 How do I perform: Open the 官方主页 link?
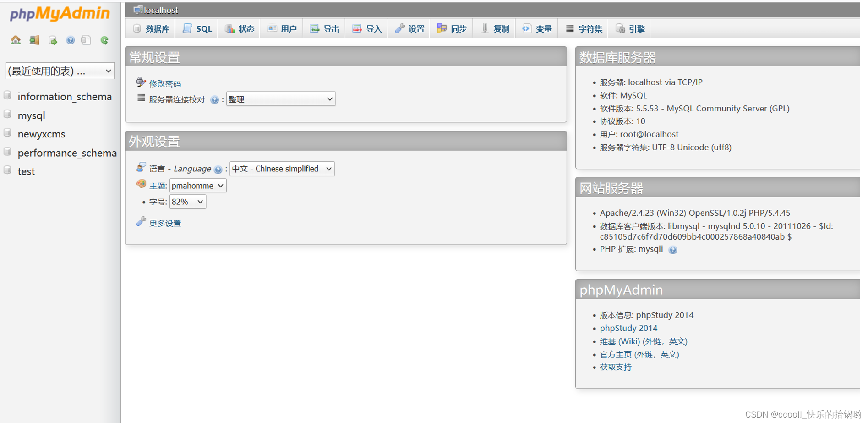(639, 354)
